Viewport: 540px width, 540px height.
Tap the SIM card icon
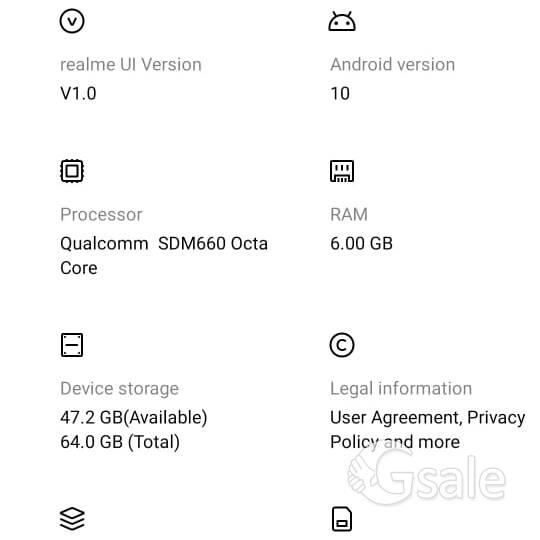(x=342, y=519)
